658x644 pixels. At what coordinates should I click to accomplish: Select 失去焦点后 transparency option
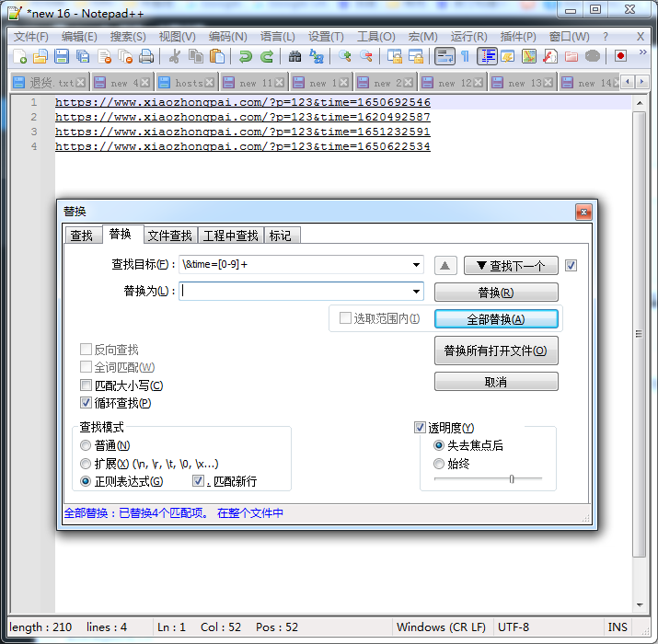(x=439, y=445)
